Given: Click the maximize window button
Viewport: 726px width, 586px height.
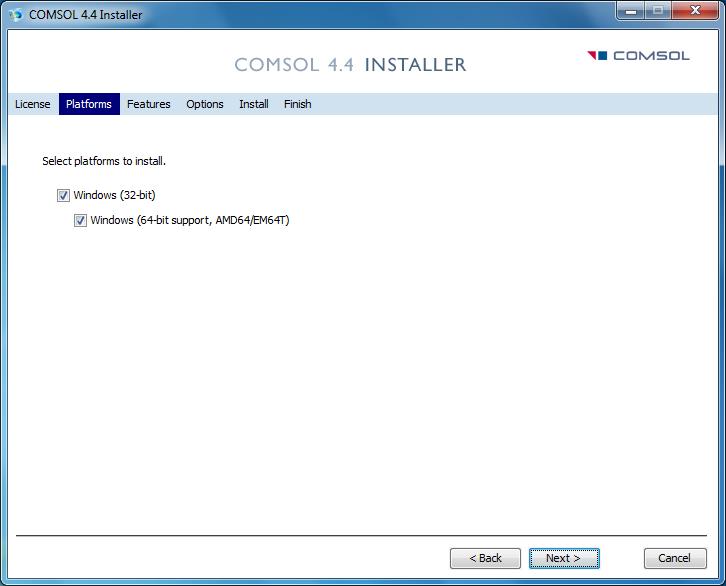Looking at the screenshot, I should pyautogui.click(x=657, y=12).
